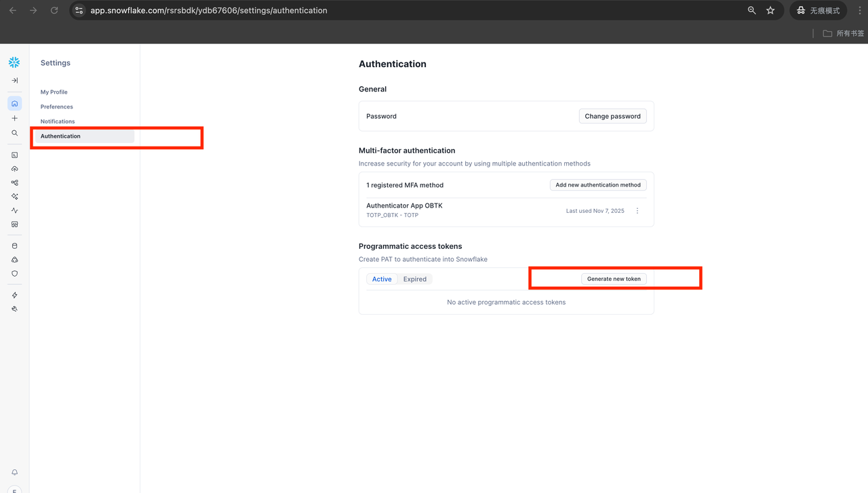The image size is (868, 493).
Task: Click 'Multi-factor authentication' heading
Action: click(407, 151)
